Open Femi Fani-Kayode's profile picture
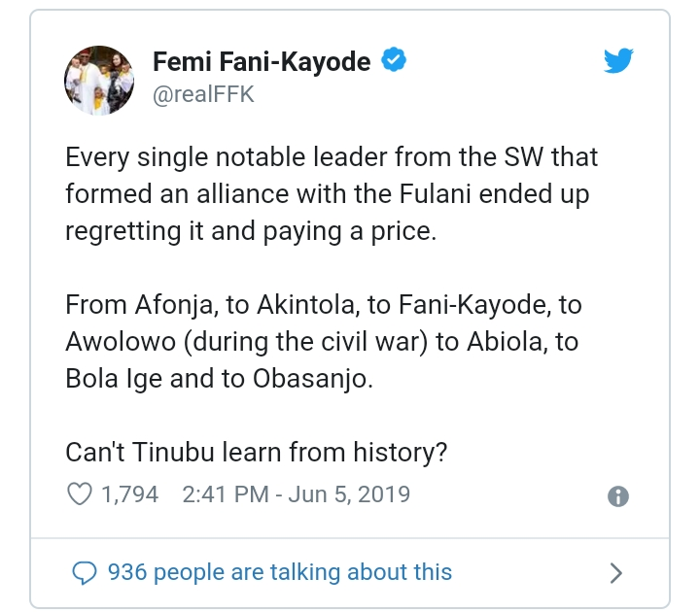 point(100,79)
